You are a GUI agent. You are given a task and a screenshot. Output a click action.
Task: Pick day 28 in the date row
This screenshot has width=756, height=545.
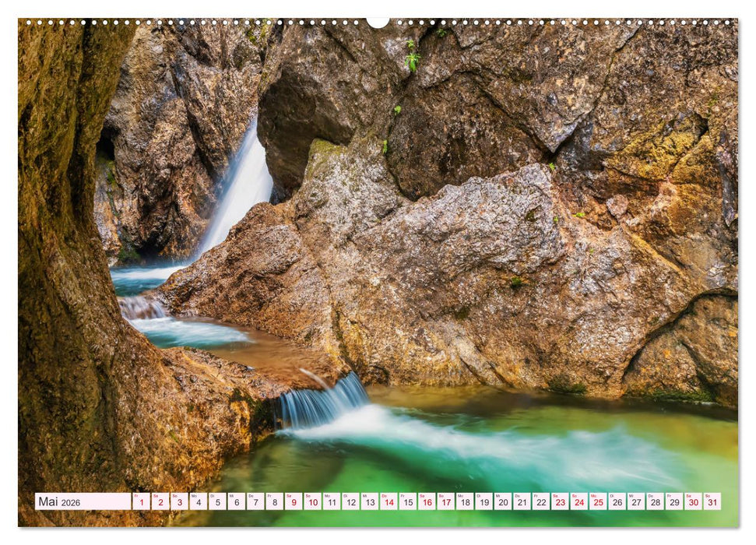click(655, 502)
